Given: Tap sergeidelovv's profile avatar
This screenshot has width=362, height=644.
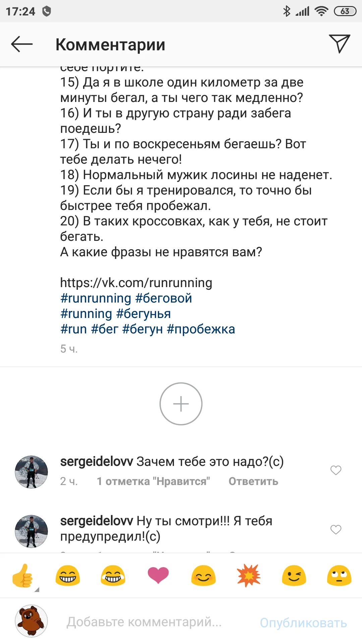Looking at the screenshot, I should point(31,472).
